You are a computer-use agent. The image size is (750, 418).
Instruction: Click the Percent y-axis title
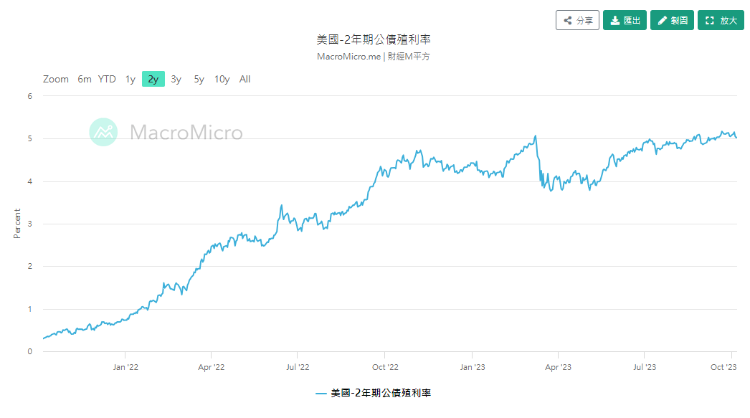pos(17,223)
